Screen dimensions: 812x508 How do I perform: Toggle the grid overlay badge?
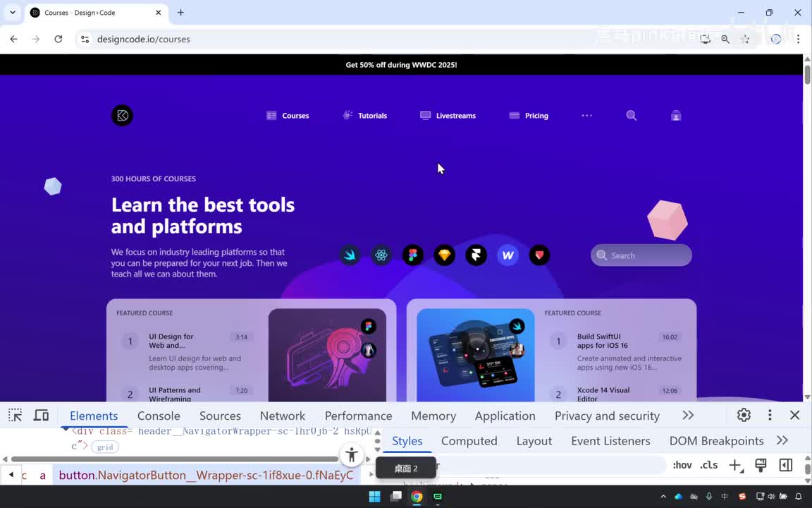pyautogui.click(x=105, y=447)
